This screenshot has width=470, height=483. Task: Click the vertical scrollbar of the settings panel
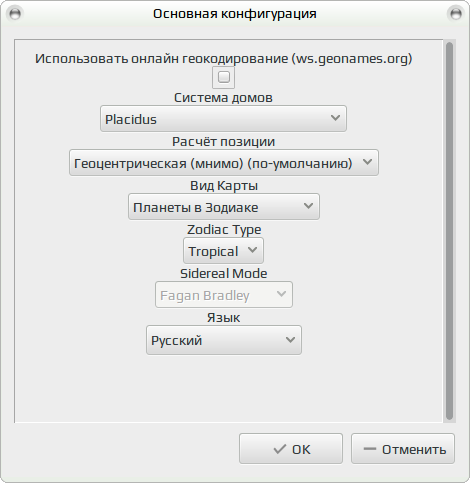click(449, 231)
